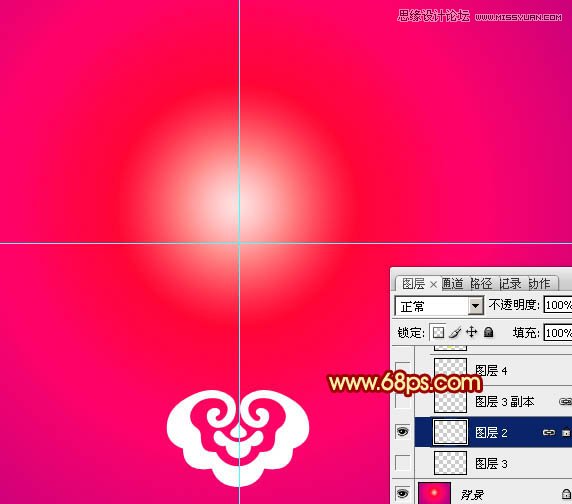Screen dimensions: 572x504
Task: Select 图层 3 副本 thumbnail
Action: point(450,401)
